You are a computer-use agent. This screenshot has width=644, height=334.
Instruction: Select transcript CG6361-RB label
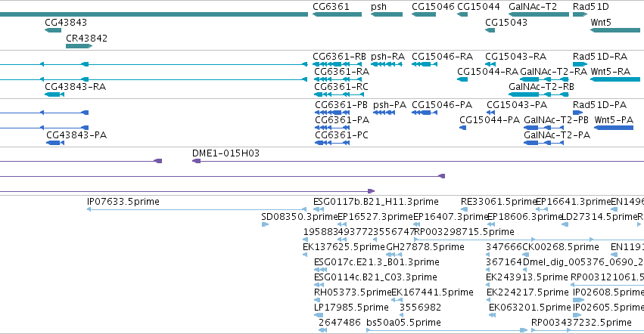pyautogui.click(x=339, y=56)
